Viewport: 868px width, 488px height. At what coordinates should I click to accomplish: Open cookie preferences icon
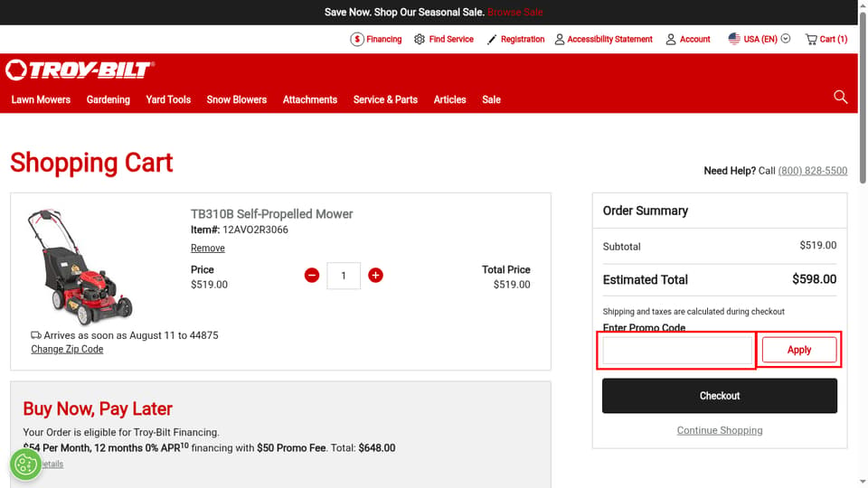click(25, 465)
